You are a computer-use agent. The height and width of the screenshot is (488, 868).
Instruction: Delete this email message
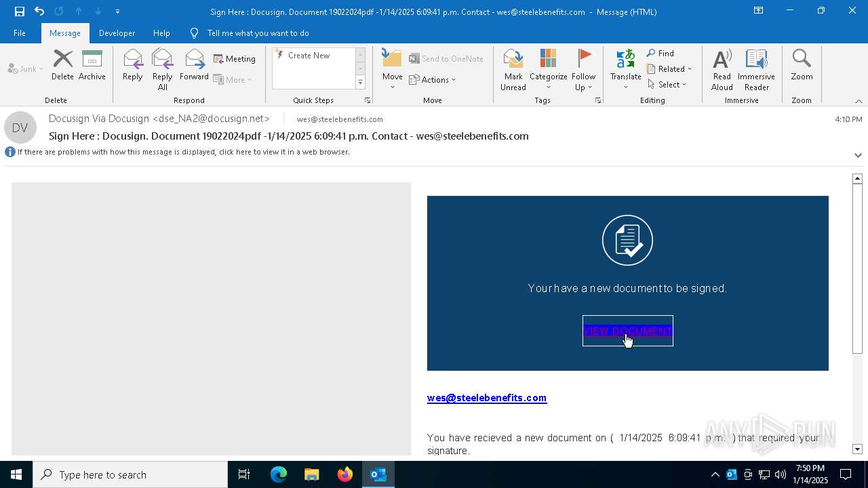(62, 65)
